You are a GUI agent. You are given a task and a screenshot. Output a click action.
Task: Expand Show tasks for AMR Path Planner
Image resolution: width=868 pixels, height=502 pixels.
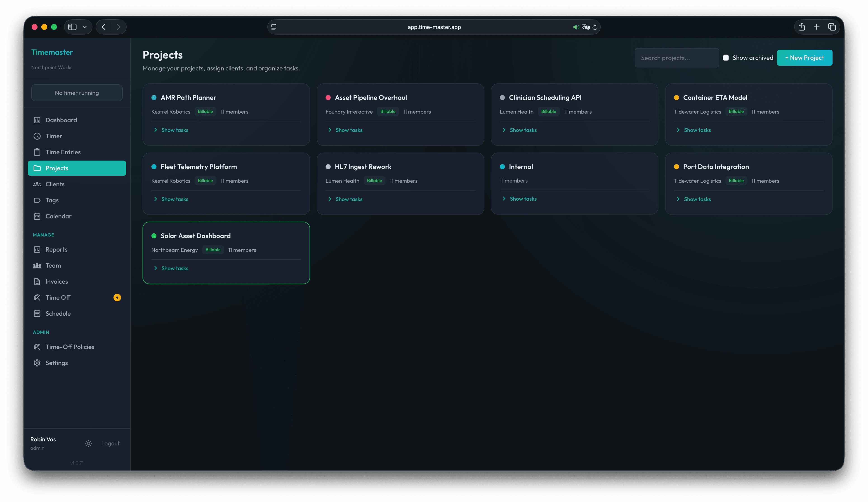(x=171, y=130)
